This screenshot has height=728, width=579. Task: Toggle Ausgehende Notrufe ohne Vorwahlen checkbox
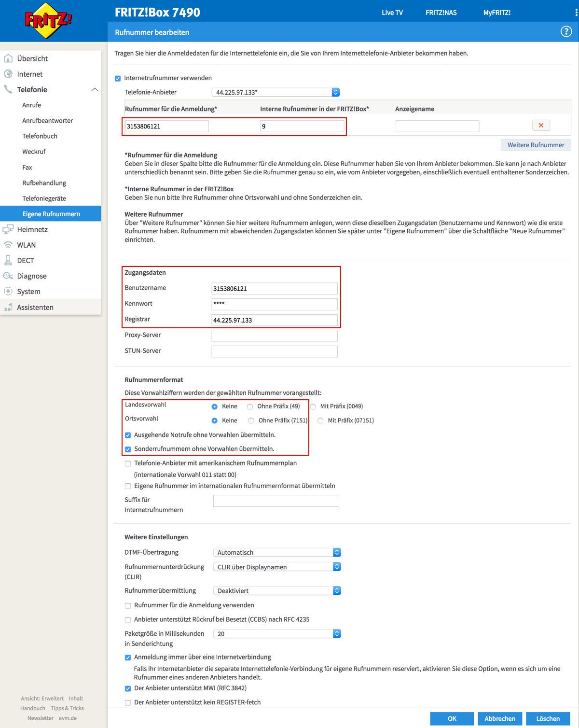coord(128,435)
